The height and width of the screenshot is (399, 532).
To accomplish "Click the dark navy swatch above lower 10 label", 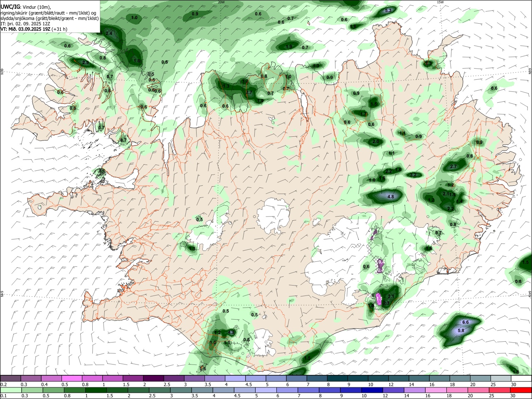I will tap(372, 390).
